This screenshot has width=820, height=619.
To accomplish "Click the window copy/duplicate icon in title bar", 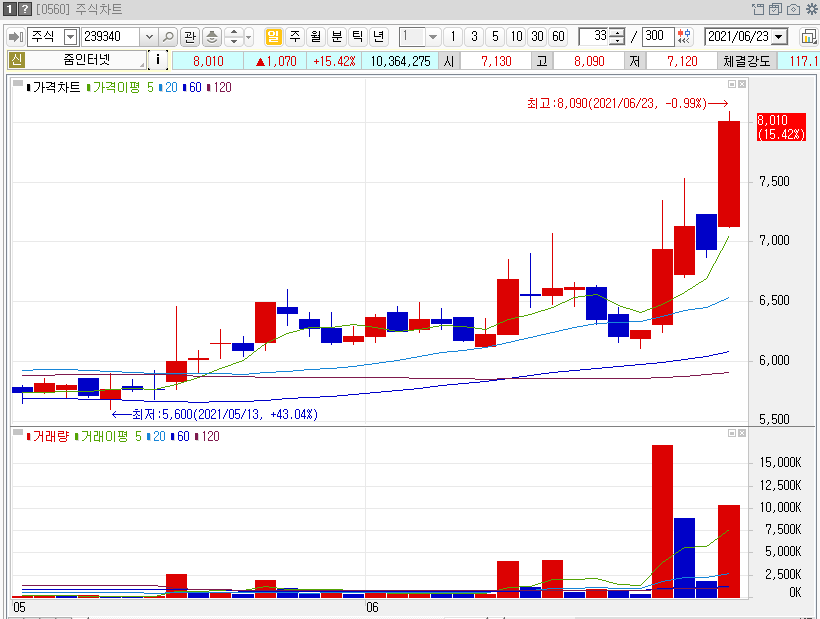I will click(x=776, y=9).
